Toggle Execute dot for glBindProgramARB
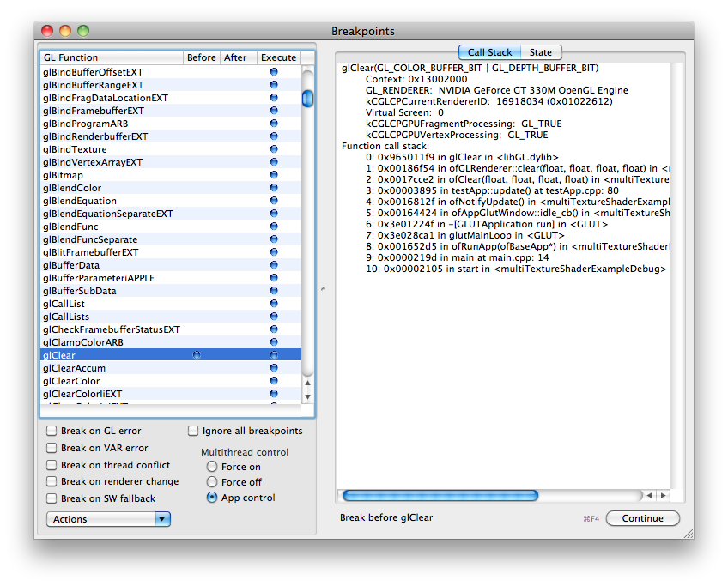Image resolution: width=728 pixels, height=586 pixels. [x=274, y=124]
